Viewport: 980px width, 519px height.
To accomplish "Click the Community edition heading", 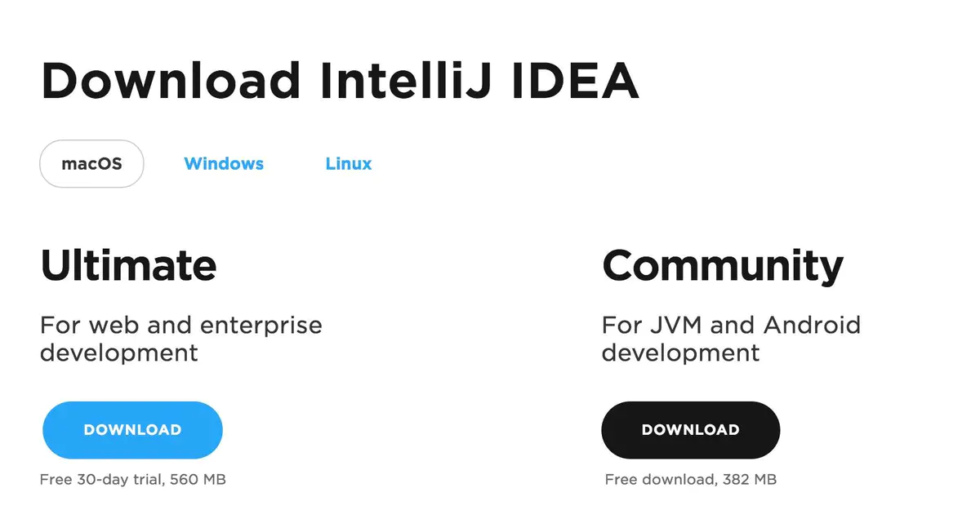I will pyautogui.click(x=723, y=267).
